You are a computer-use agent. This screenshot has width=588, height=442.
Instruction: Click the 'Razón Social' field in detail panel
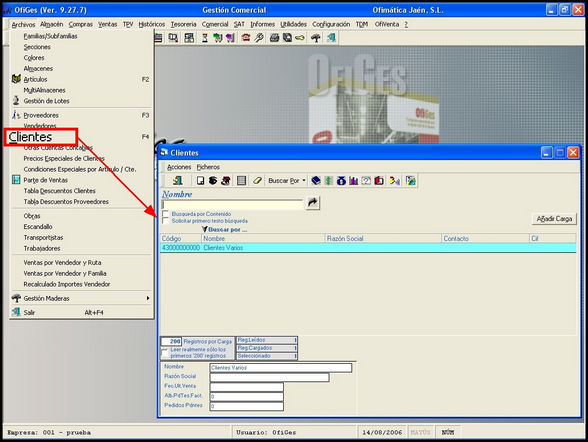coord(269,377)
